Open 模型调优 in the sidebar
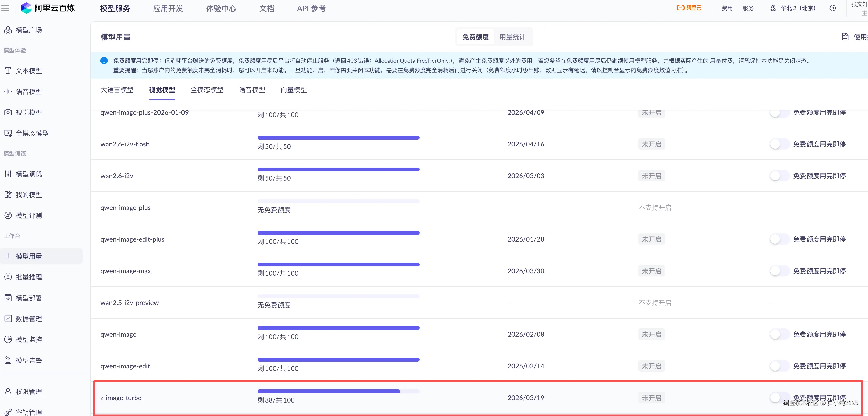The width and height of the screenshot is (868, 416). tap(29, 174)
